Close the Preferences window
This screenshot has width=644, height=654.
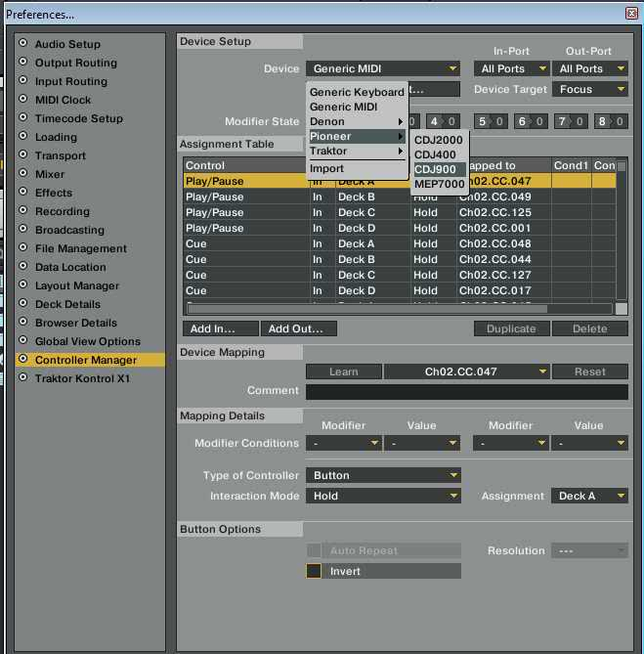click(x=630, y=14)
